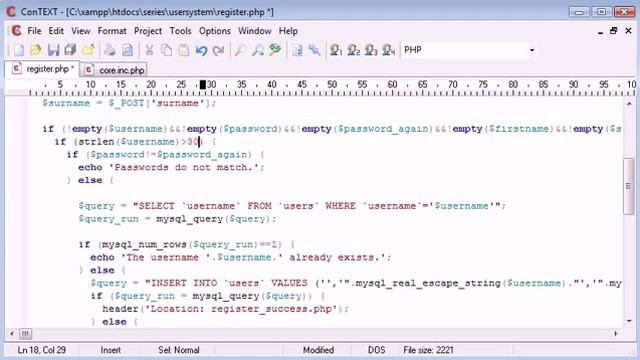This screenshot has height=360, width=640.
Task: Click the Print toolbar icon
Action: [110, 50]
